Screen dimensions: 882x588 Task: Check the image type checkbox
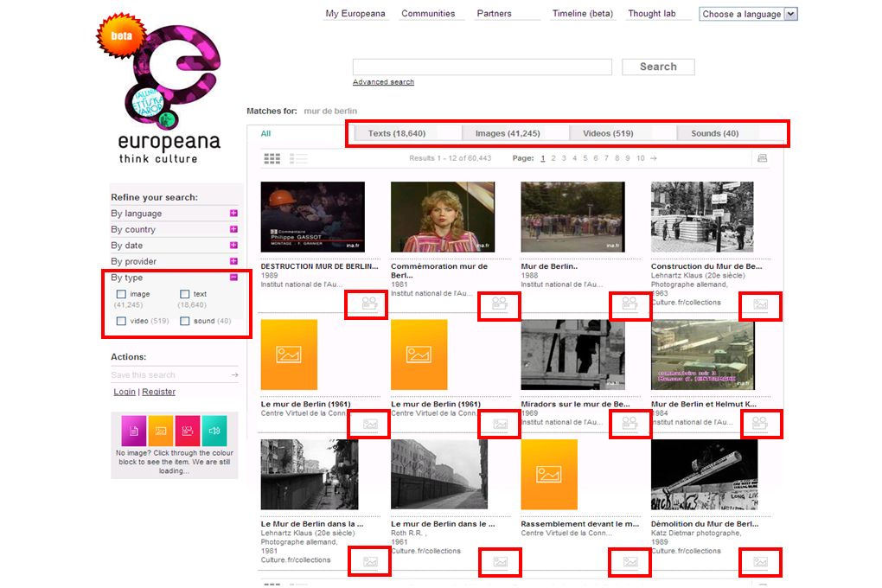point(121,294)
